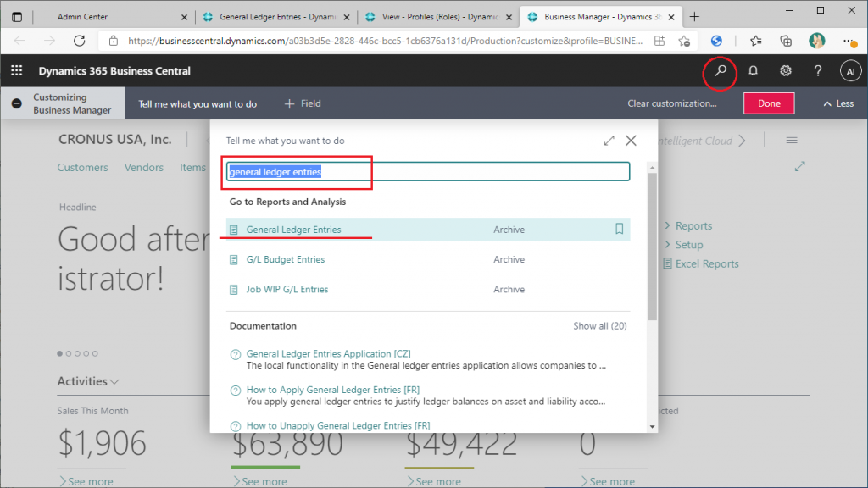Open the Items menu item
Viewport: 868px width, 488px height.
coord(192,167)
